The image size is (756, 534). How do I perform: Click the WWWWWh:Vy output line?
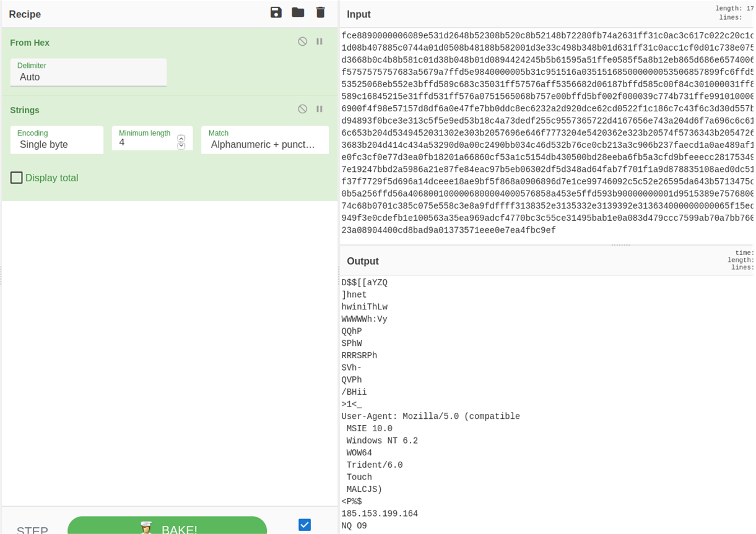(x=364, y=319)
